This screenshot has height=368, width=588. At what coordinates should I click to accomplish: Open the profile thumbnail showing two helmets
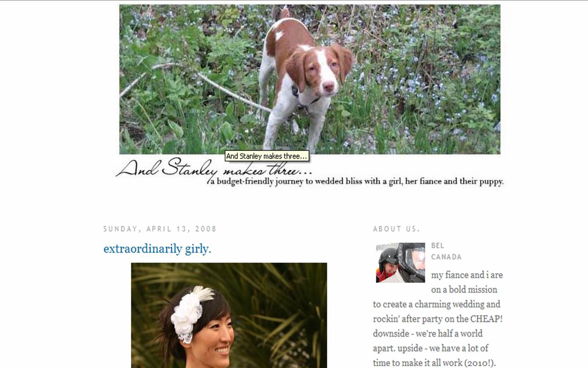coord(400,262)
